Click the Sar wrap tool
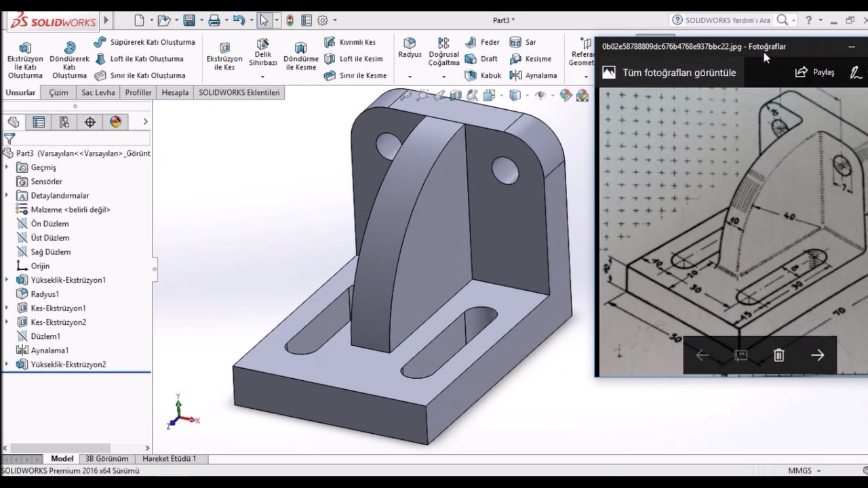Viewport: 868px width, 488px height. coord(523,42)
